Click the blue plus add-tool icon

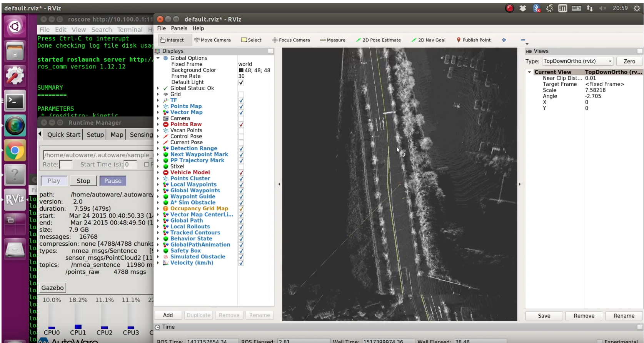(x=504, y=40)
